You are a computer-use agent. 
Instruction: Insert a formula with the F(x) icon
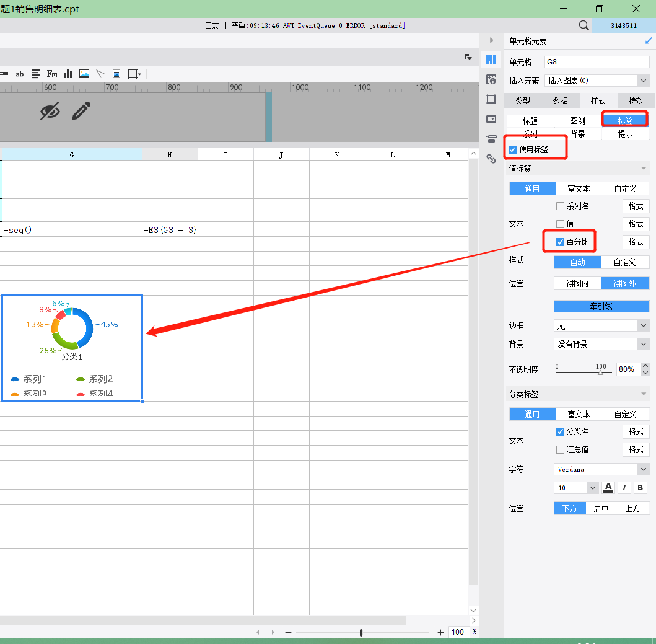click(x=52, y=74)
